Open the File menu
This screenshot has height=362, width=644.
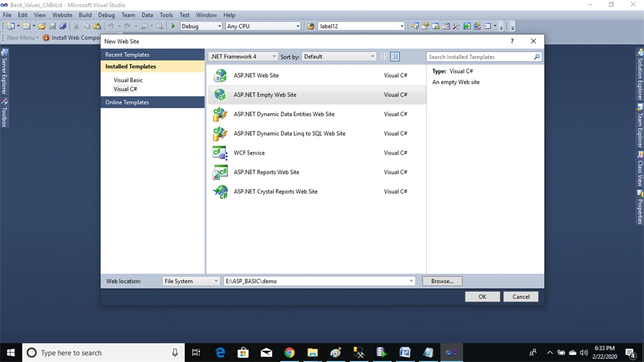point(7,15)
